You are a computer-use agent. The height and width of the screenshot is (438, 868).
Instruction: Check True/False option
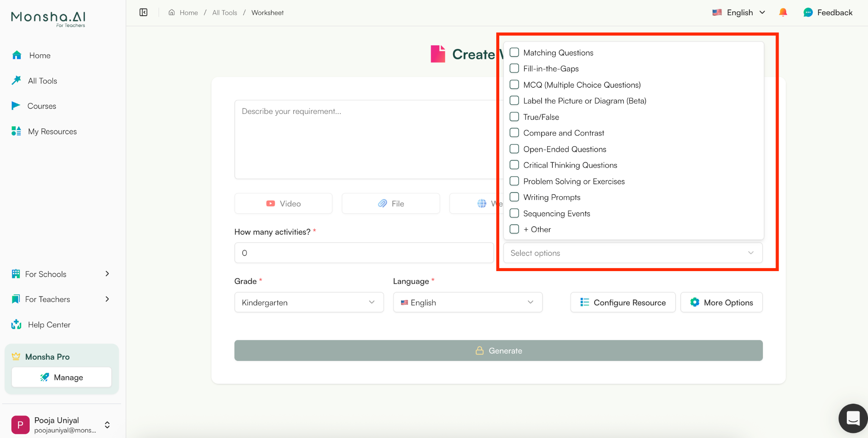[514, 116]
